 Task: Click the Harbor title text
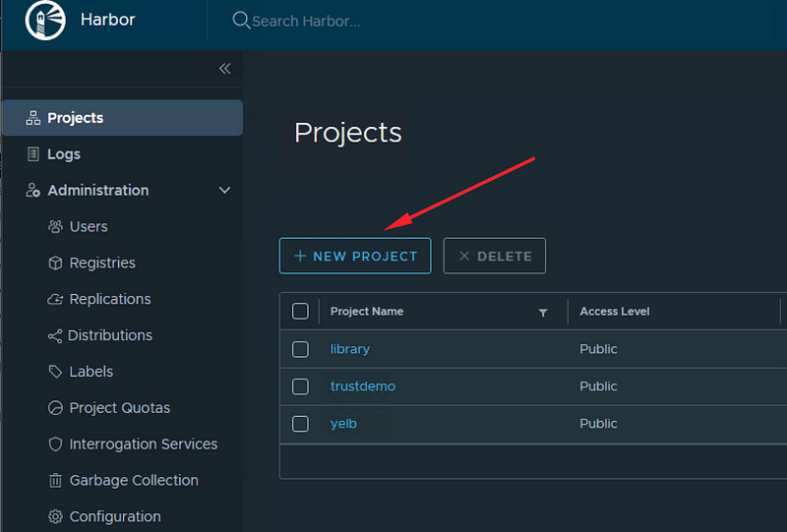108,20
